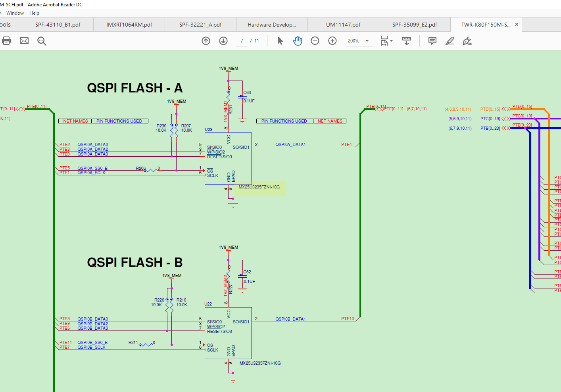561x392 pixels.
Task: Add a sticky note comment
Action: click(x=432, y=41)
